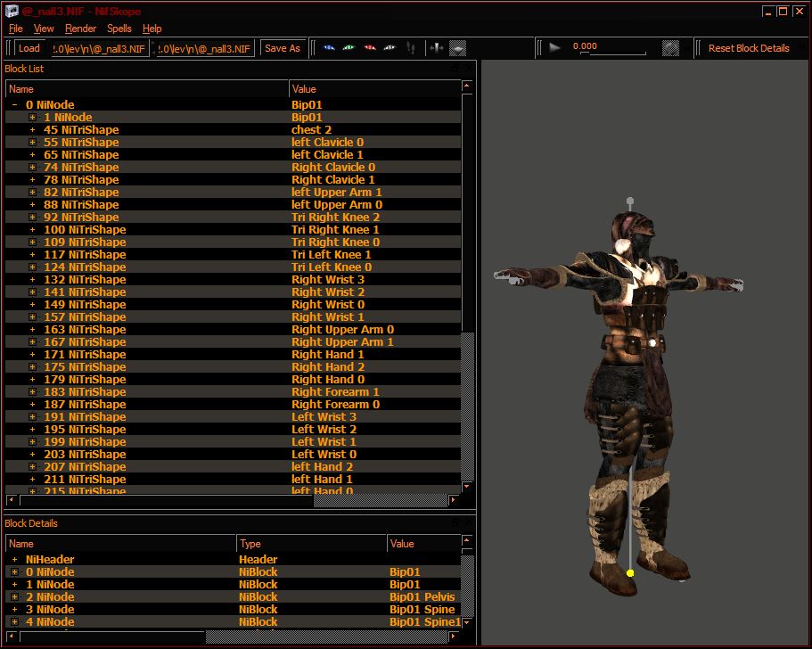Select the gray node marker above the head
Image resolution: width=812 pixels, height=649 pixels.
[629, 201]
